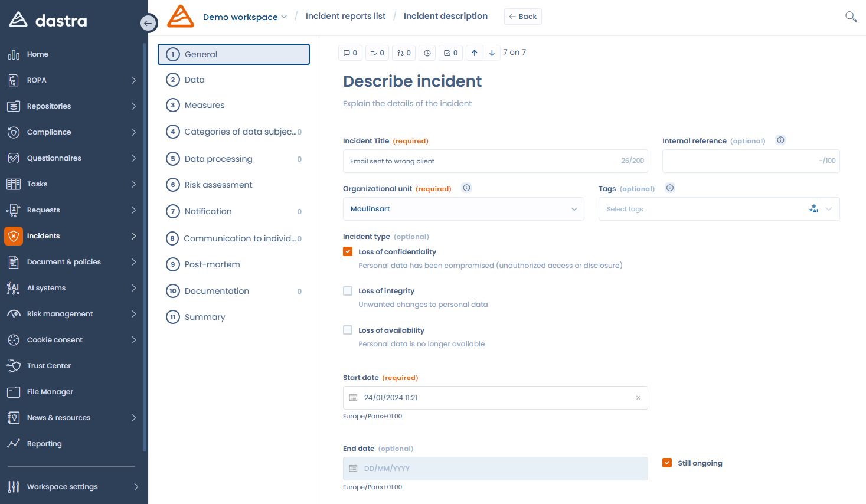
Task: Open the Post-mortem step
Action: 213,264
